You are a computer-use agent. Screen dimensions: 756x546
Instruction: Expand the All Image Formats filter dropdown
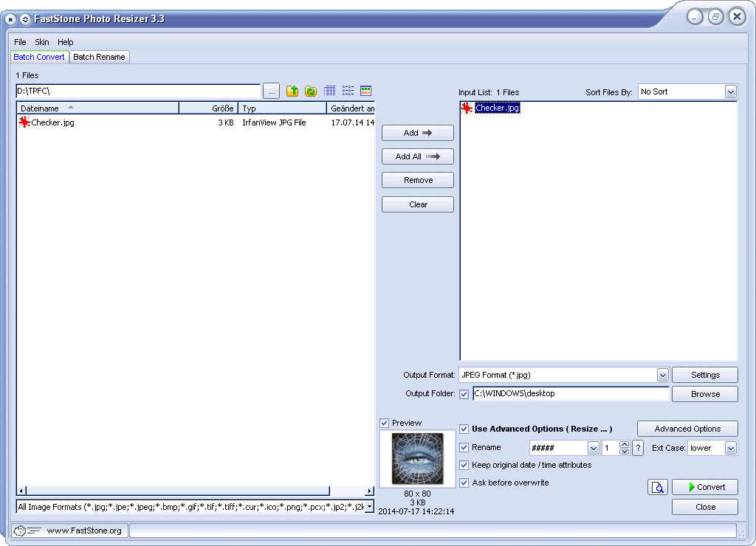(369, 506)
